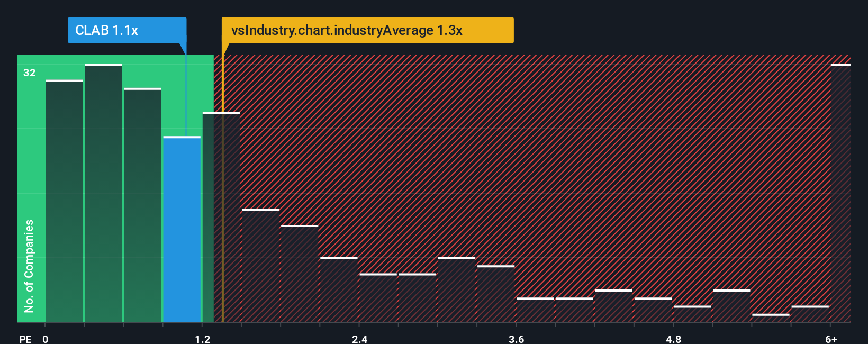This screenshot has width=868, height=344.
Task: Click the first green bar starting at PE 0
Action: tap(64, 201)
